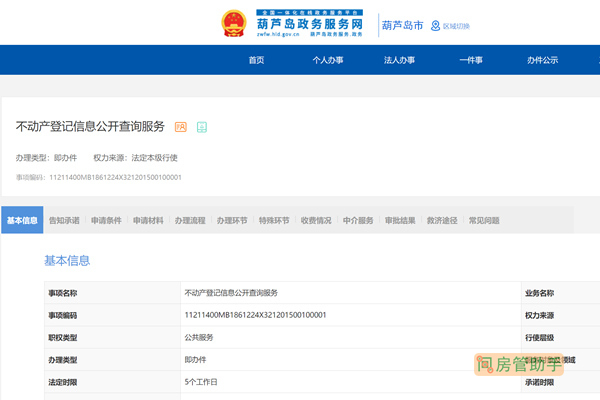The height and width of the screenshot is (400, 600).
Task: Click the item code line under the title
Action: click(99, 177)
